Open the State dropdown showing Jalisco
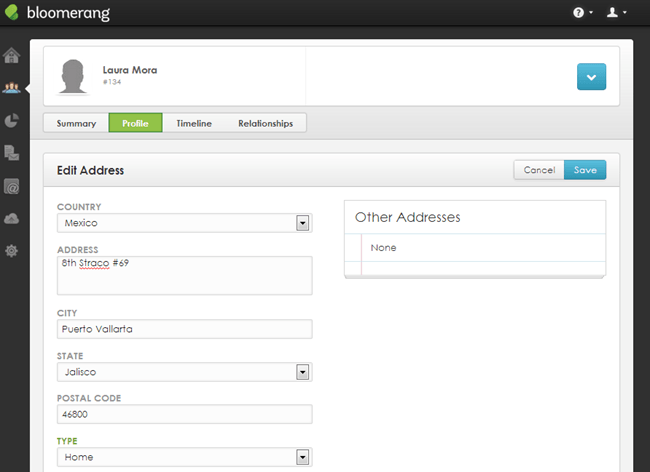 (185, 372)
